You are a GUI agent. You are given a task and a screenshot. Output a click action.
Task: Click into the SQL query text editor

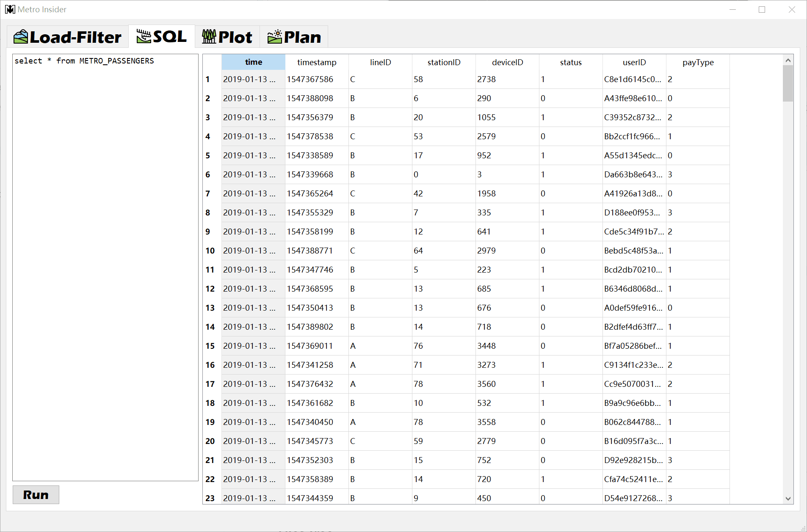click(105, 267)
